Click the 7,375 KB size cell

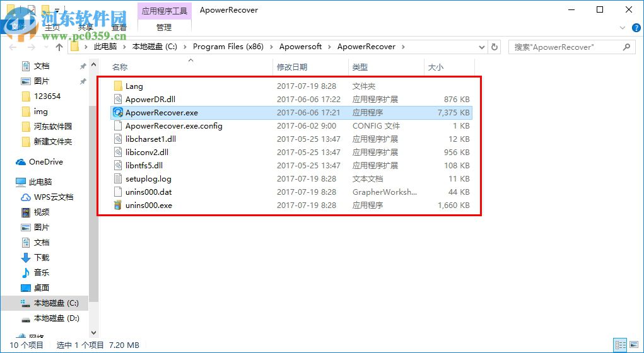pyautogui.click(x=454, y=112)
